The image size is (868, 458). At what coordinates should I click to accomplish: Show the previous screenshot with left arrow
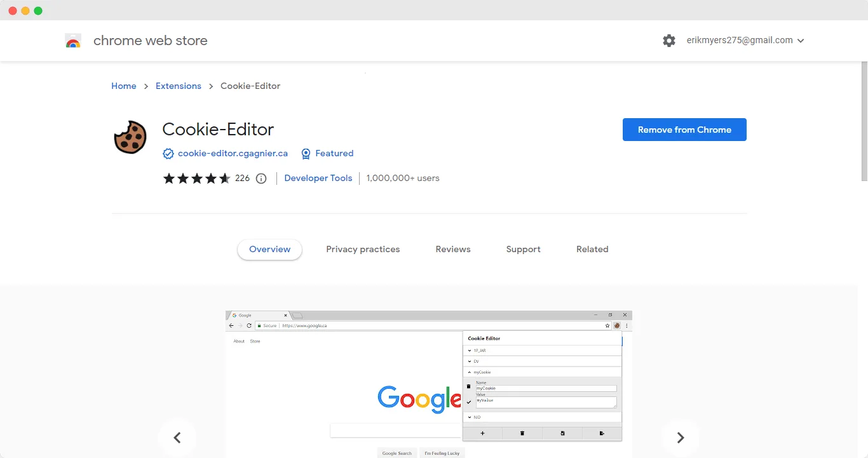tap(177, 437)
